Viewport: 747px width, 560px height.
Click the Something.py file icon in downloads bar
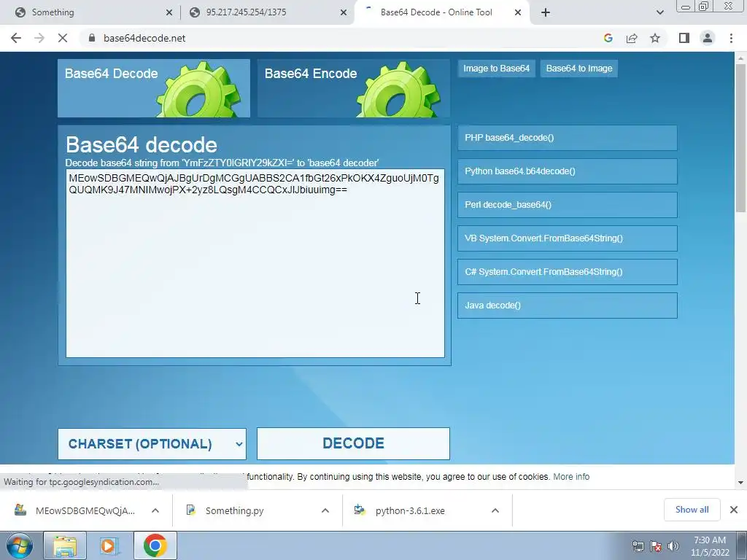(x=191, y=510)
